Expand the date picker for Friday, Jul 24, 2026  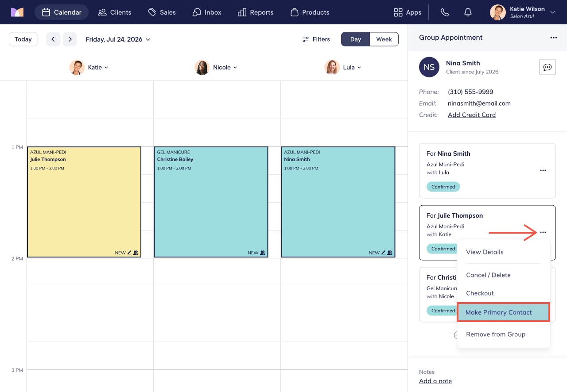[x=118, y=39]
